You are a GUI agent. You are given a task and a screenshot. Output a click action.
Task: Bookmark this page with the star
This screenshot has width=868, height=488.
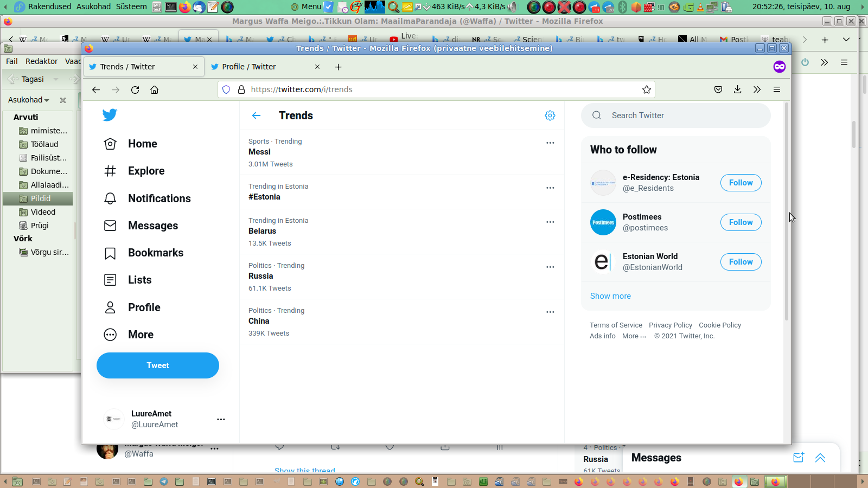point(647,89)
